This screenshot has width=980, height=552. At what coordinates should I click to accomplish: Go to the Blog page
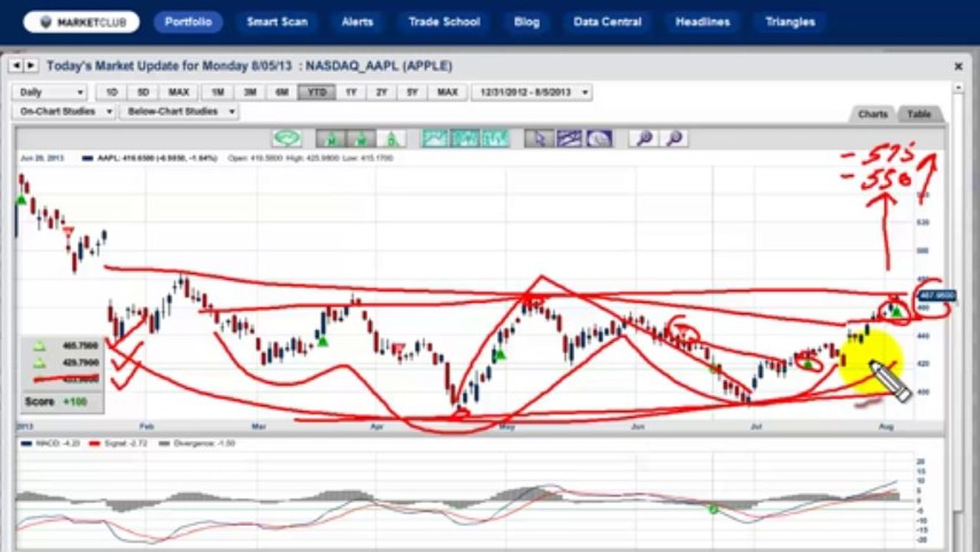click(x=526, y=21)
